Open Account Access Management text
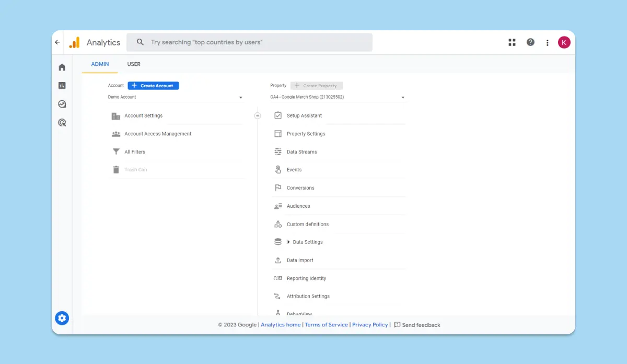The width and height of the screenshot is (627, 364). [158, 134]
